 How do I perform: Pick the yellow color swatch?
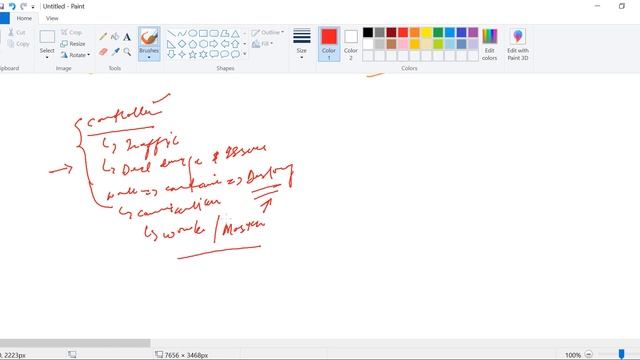click(426, 32)
